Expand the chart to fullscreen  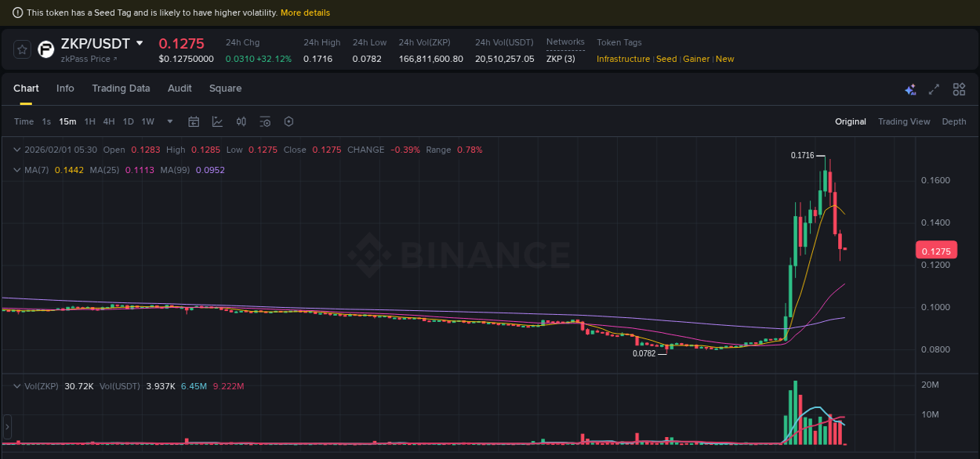coord(933,89)
